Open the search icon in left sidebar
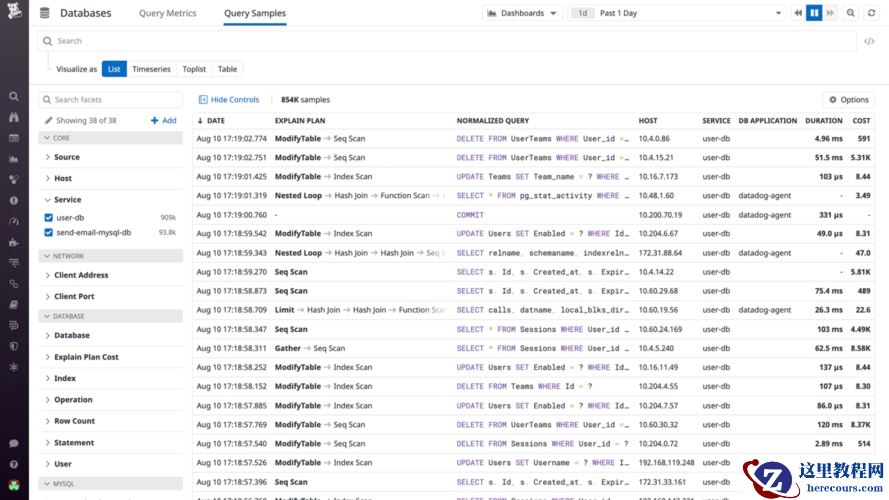Viewport: 889px width, 500px height. tap(14, 96)
